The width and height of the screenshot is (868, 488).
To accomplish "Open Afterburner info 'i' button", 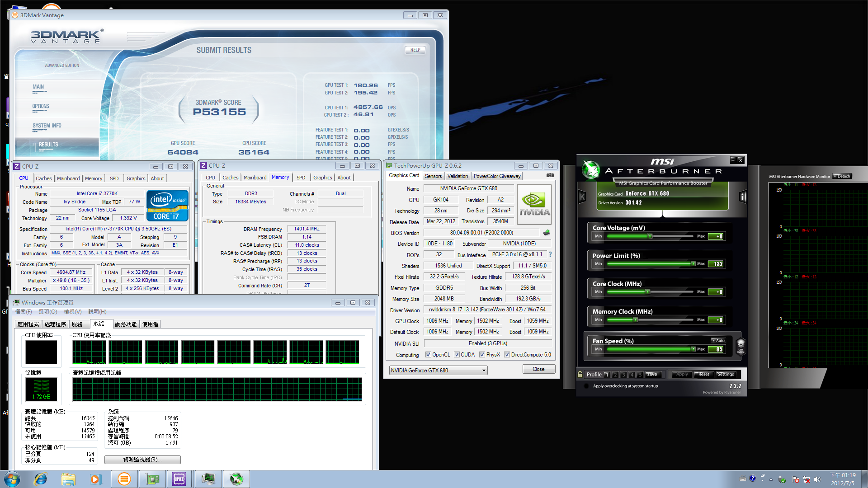I will (x=742, y=197).
